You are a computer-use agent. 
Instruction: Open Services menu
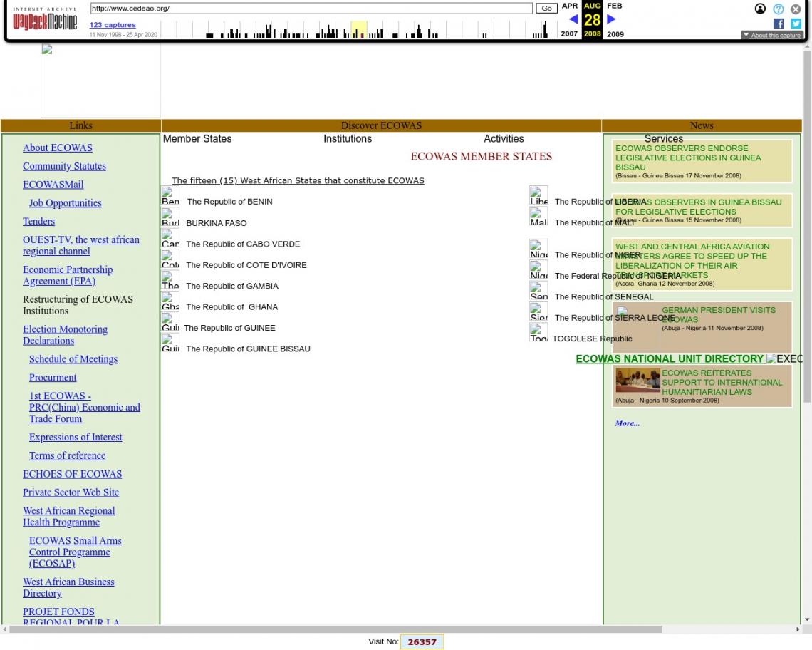click(664, 139)
